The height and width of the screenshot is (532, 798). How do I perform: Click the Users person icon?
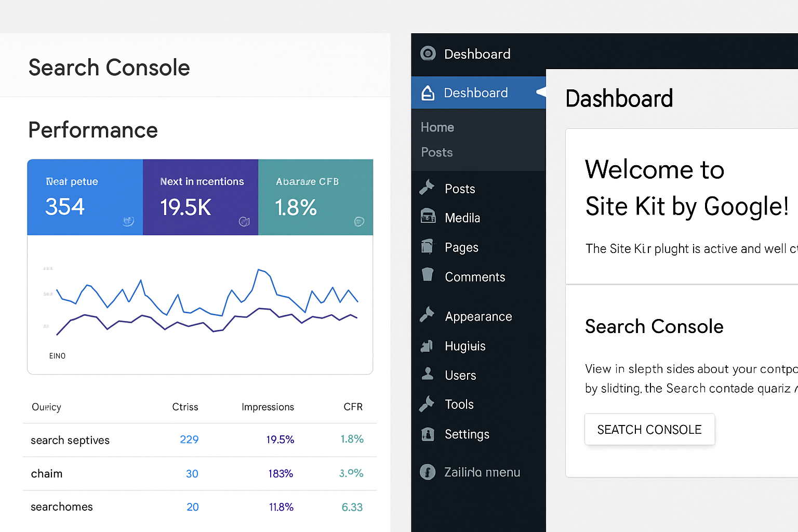[427, 375]
